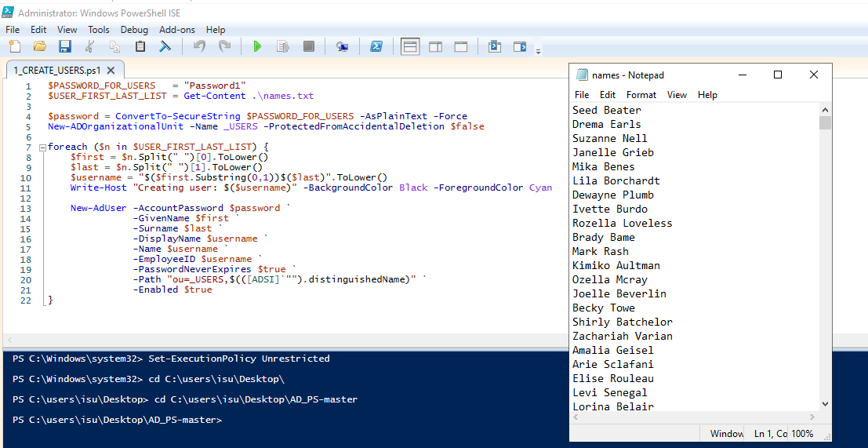This screenshot has width=868, height=448.
Task: Click Write-Host on line 11
Action: (98, 188)
